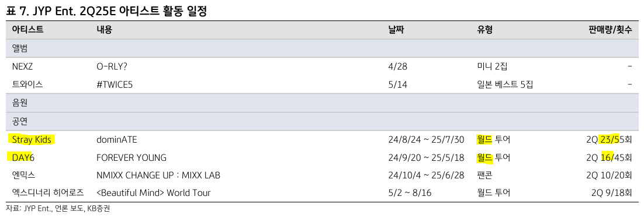644x217 pixels.
Task: Select the 내용 column header
Action: click(105, 30)
